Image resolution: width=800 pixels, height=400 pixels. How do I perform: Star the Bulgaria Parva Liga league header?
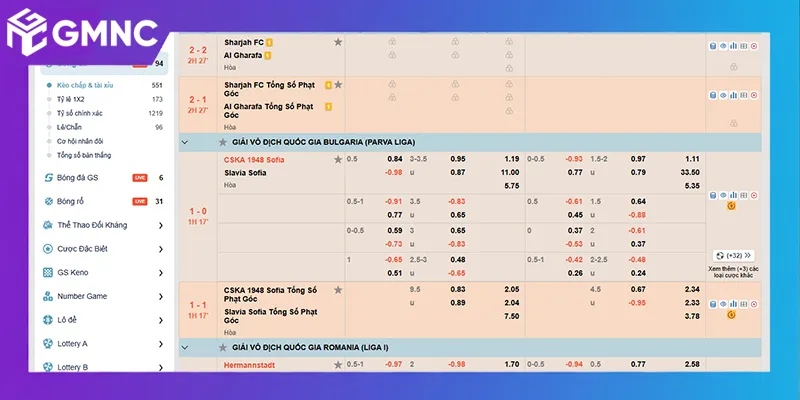tap(222, 142)
